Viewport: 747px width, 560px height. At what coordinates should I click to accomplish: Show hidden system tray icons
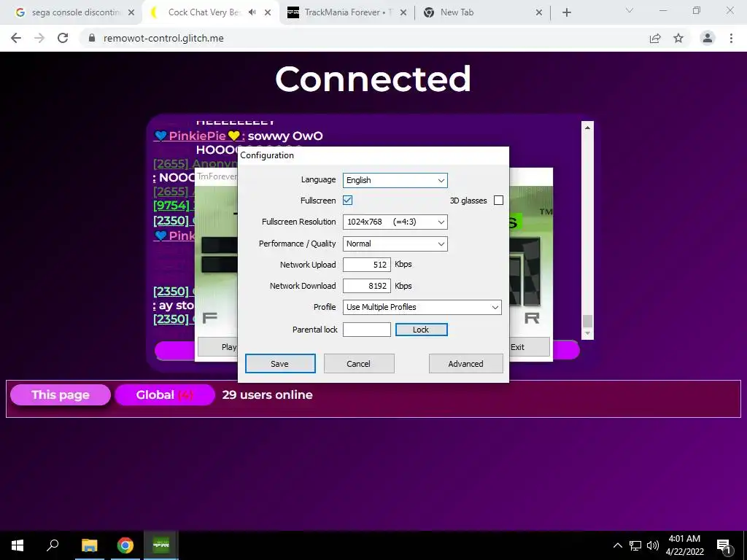coord(617,545)
